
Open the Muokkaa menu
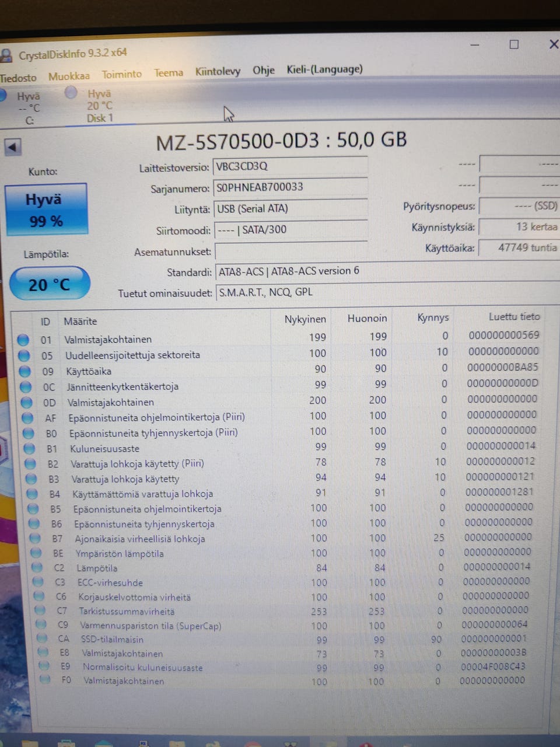(69, 76)
